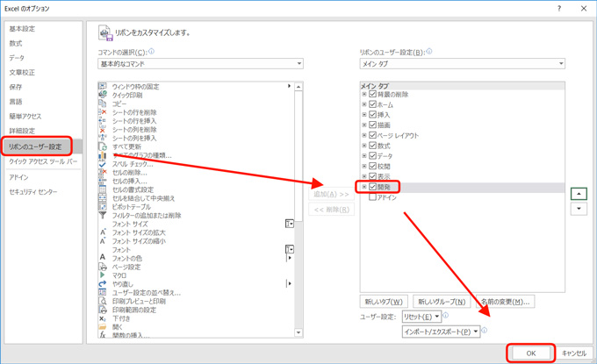Open the インポート/エクスポート dropdown button
The image size is (597, 364).
pos(441,332)
